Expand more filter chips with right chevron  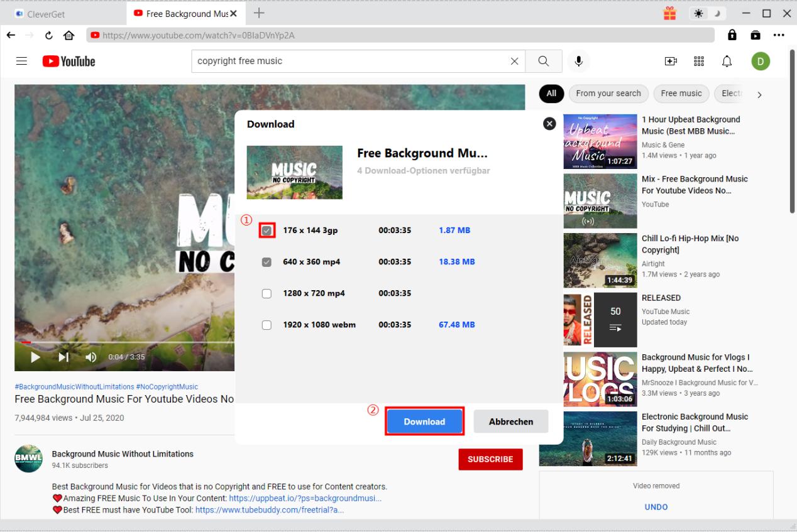(759, 94)
